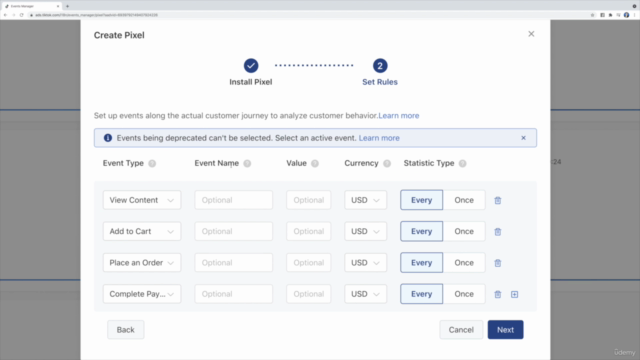Viewport: 640px width, 360px height.
Task: Click Value field in Add to Cart row
Action: 309,231
